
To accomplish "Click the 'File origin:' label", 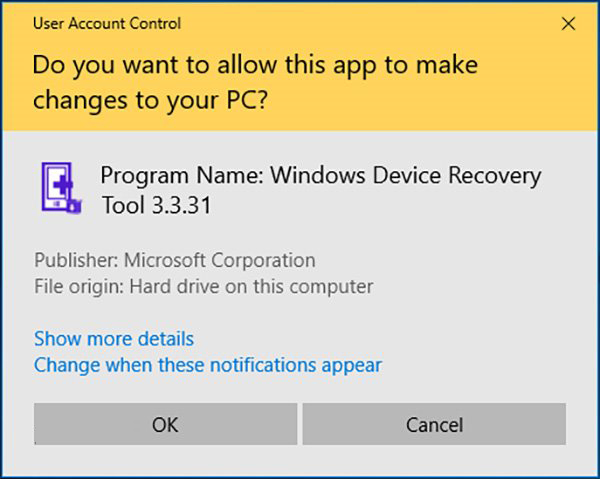I will coord(79,287).
